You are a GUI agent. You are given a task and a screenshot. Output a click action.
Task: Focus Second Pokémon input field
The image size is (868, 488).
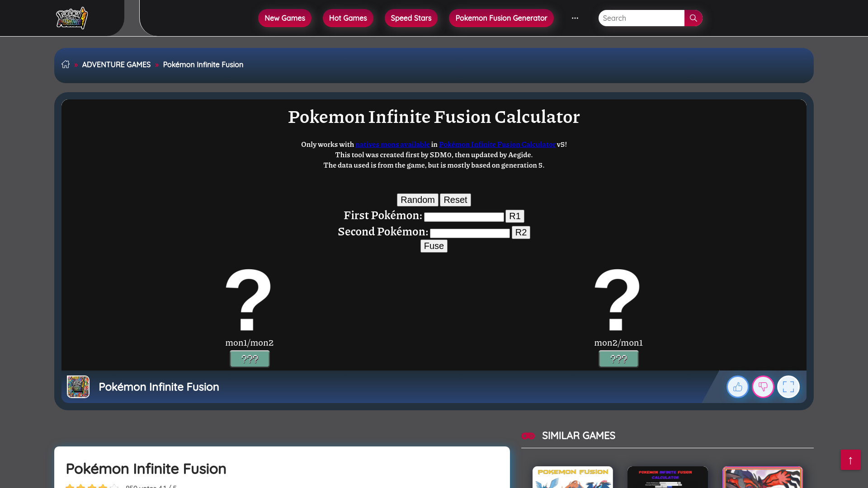click(x=470, y=233)
